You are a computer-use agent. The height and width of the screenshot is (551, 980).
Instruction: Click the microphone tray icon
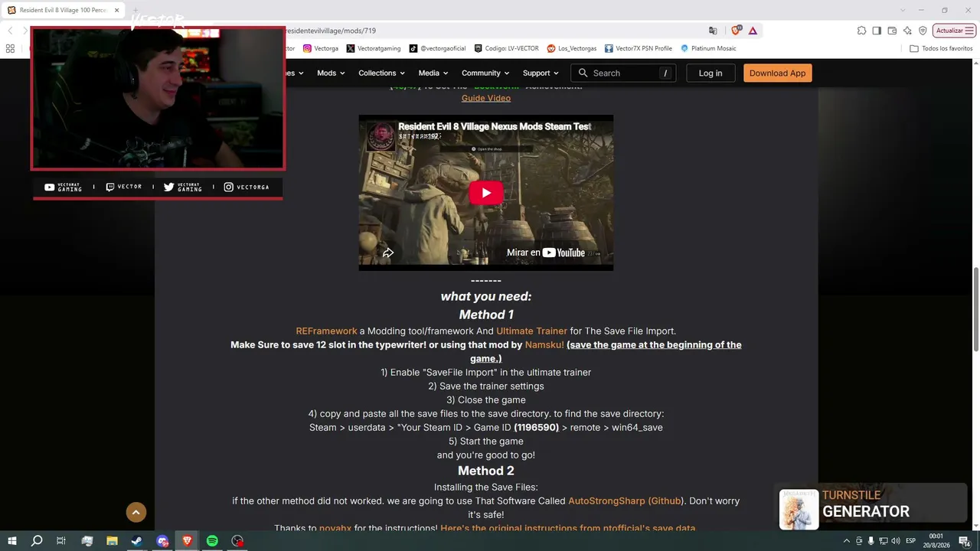871,541
